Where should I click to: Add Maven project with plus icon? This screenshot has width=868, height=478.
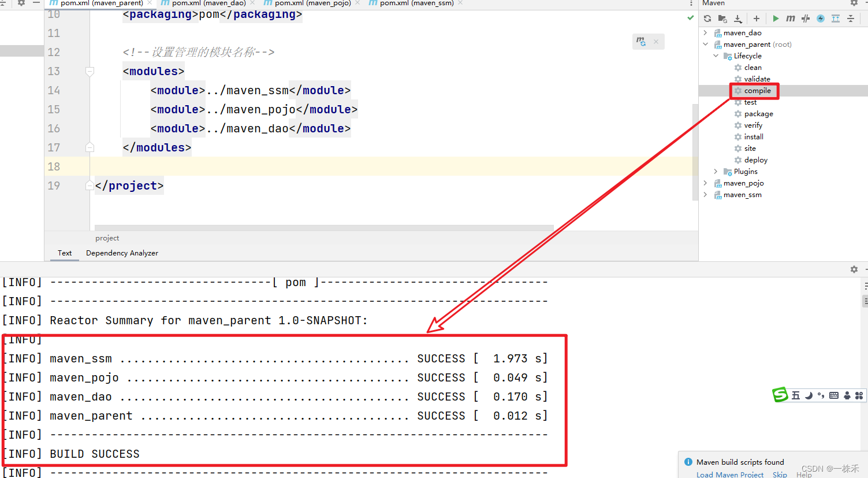point(757,18)
